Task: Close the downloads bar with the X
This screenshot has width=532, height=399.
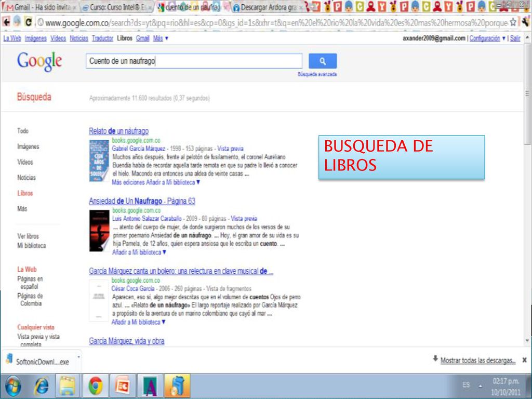Action: tap(525, 360)
